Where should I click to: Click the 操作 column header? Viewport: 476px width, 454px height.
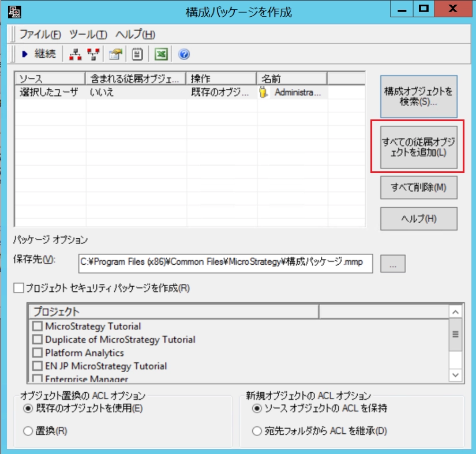222,78
